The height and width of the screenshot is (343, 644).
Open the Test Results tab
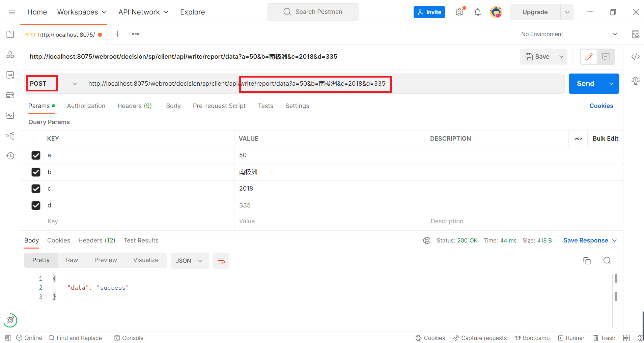[141, 240]
